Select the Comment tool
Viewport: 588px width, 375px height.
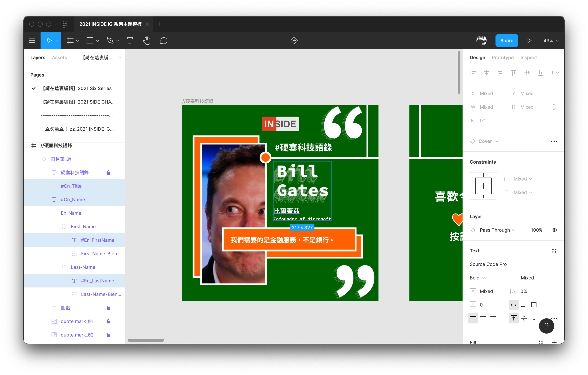163,41
